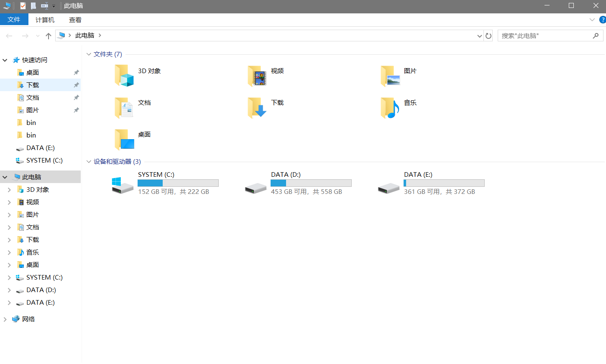Click the address bar empty field area
The image size is (606, 364).
289,36
